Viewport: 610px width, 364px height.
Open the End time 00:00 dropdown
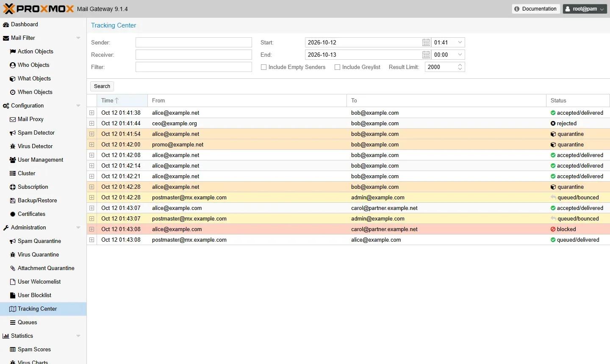pyautogui.click(x=460, y=55)
